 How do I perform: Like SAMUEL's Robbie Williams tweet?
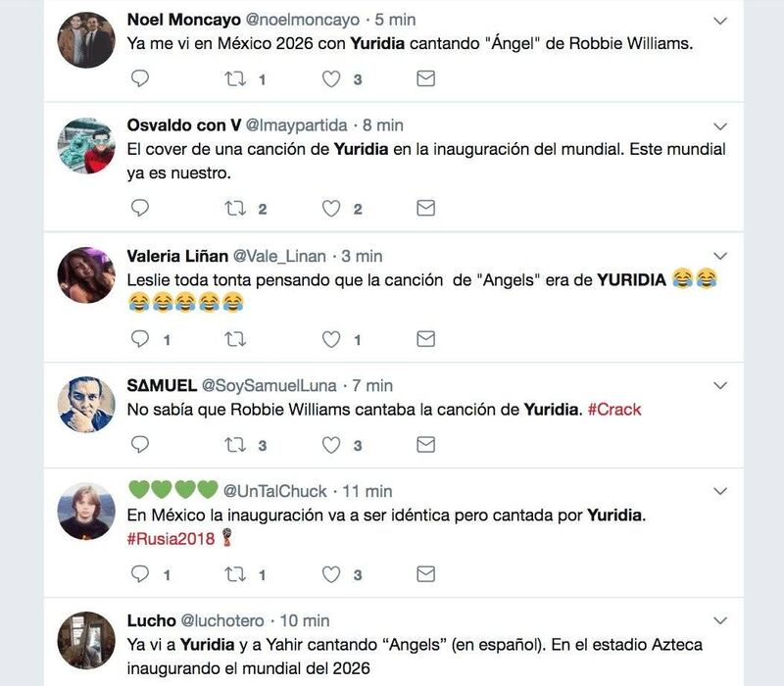[x=331, y=445]
